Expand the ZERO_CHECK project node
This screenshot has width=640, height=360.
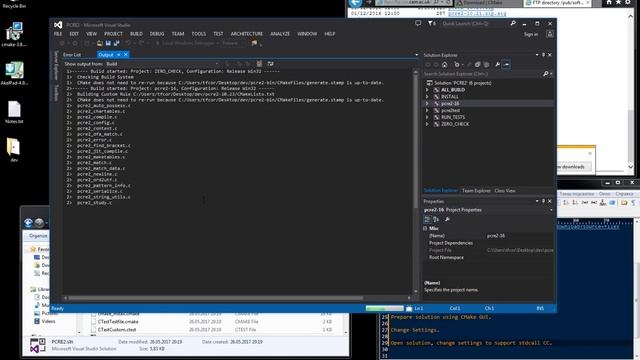[427, 124]
